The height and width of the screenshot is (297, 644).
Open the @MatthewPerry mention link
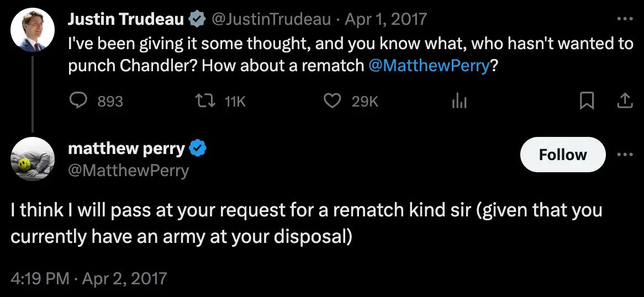(429, 66)
